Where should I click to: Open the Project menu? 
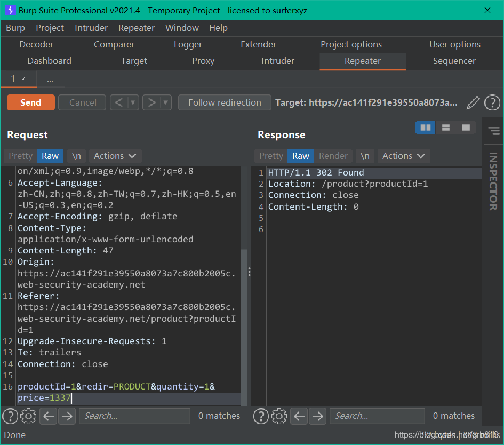click(50, 28)
